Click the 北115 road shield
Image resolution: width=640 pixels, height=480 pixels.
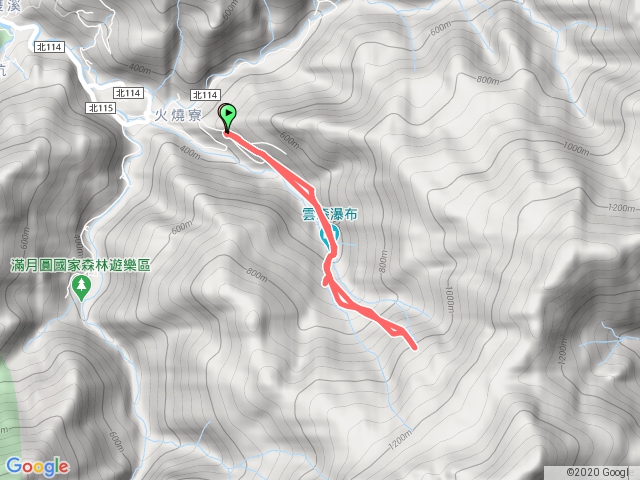click(x=101, y=108)
